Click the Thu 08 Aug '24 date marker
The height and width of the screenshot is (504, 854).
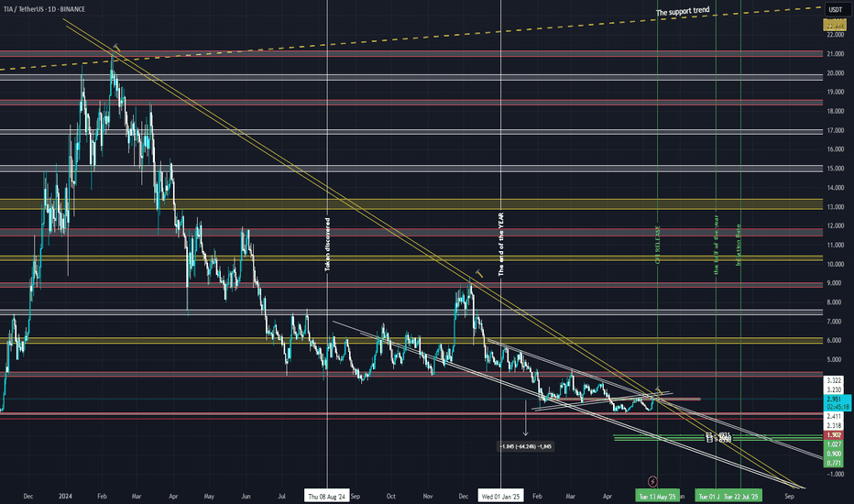tap(326, 496)
